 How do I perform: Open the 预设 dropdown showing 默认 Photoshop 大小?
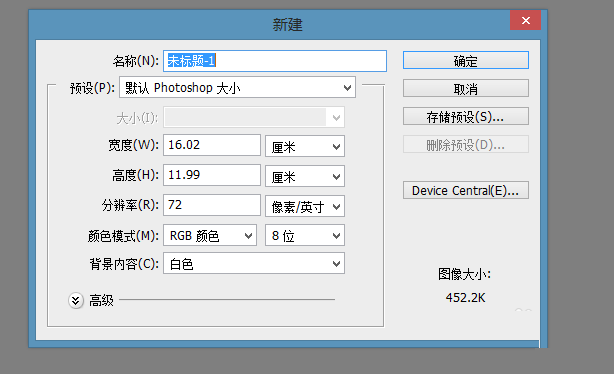237,87
